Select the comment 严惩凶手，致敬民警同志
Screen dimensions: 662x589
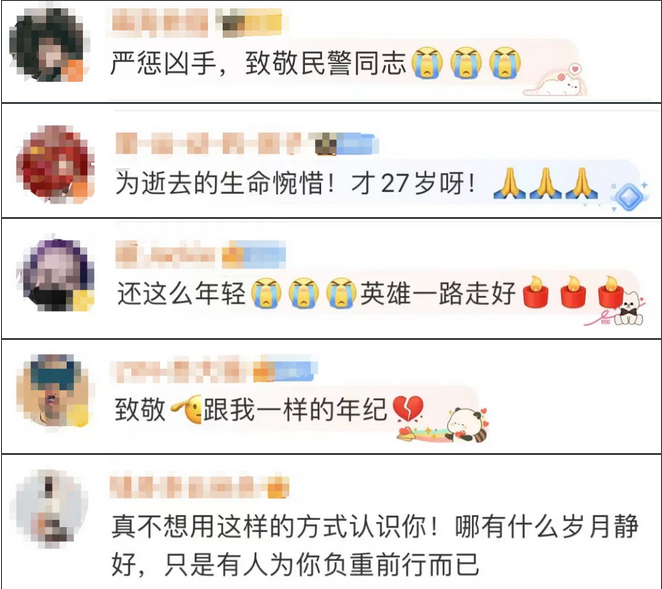tap(258, 63)
